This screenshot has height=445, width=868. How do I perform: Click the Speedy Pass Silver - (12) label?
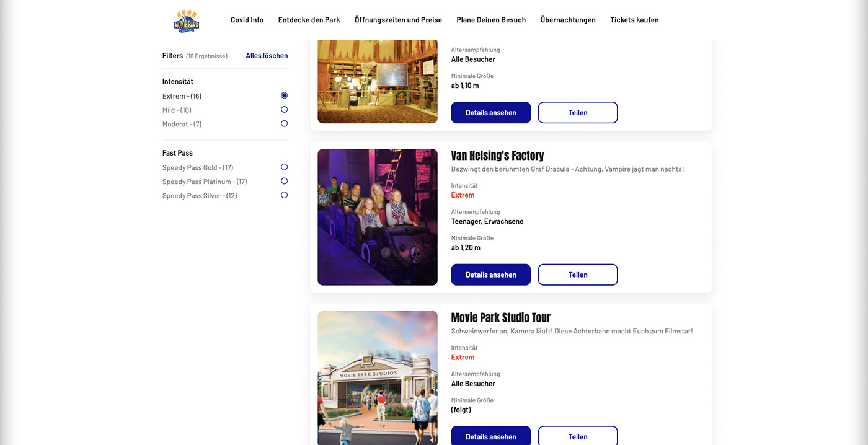click(x=200, y=196)
